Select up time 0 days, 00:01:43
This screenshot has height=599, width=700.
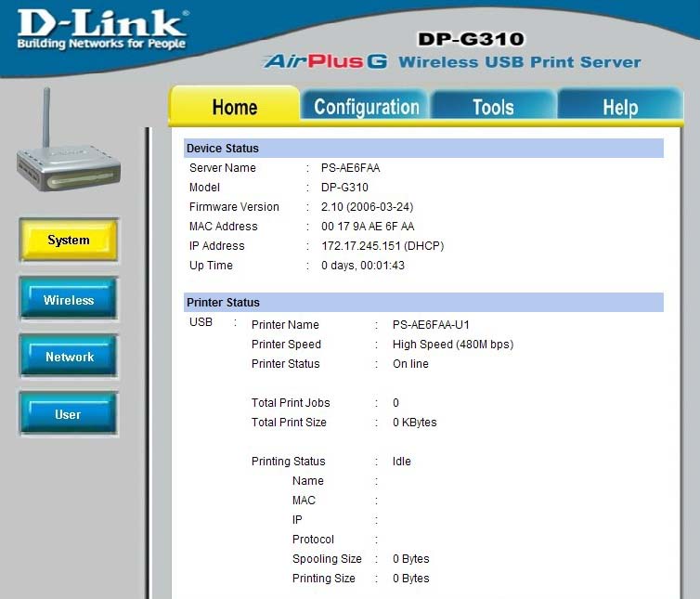point(363,266)
